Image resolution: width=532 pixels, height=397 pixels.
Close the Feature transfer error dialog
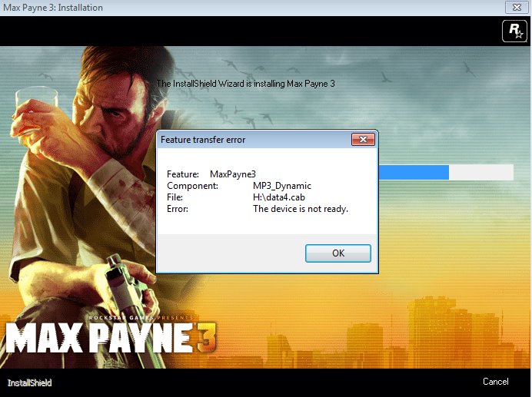tap(363, 139)
